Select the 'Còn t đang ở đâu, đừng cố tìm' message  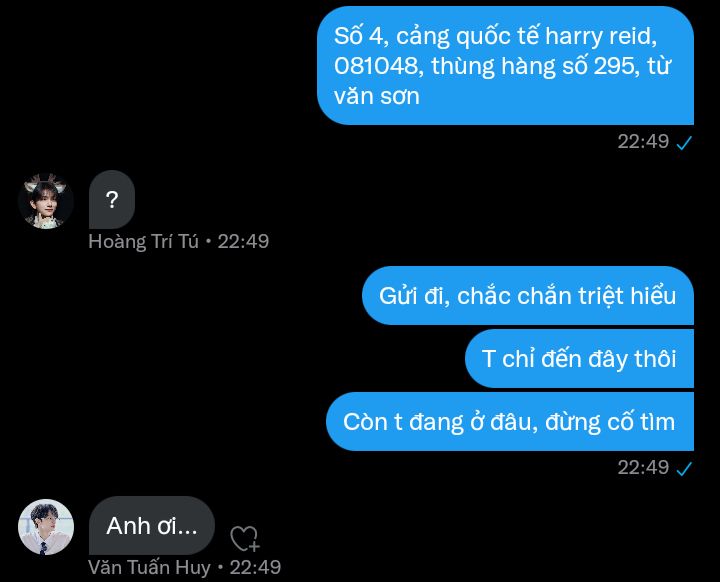[x=510, y=421]
